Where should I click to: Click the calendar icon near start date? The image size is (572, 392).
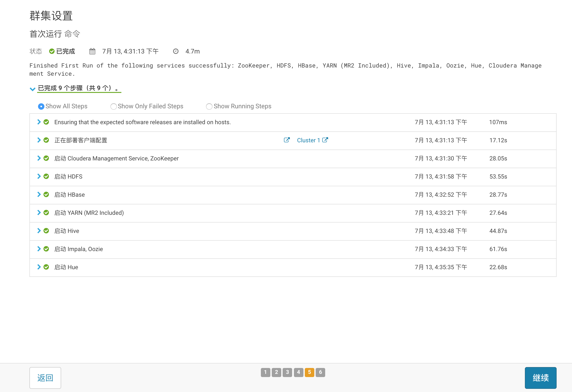(92, 51)
